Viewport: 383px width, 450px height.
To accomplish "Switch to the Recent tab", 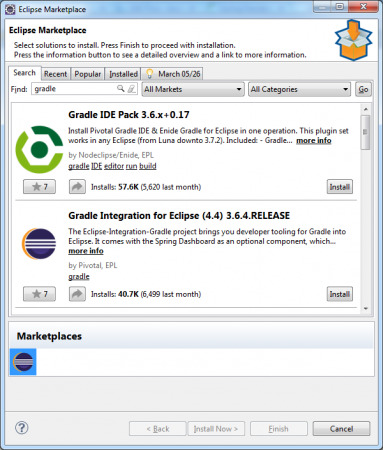I will click(x=56, y=74).
